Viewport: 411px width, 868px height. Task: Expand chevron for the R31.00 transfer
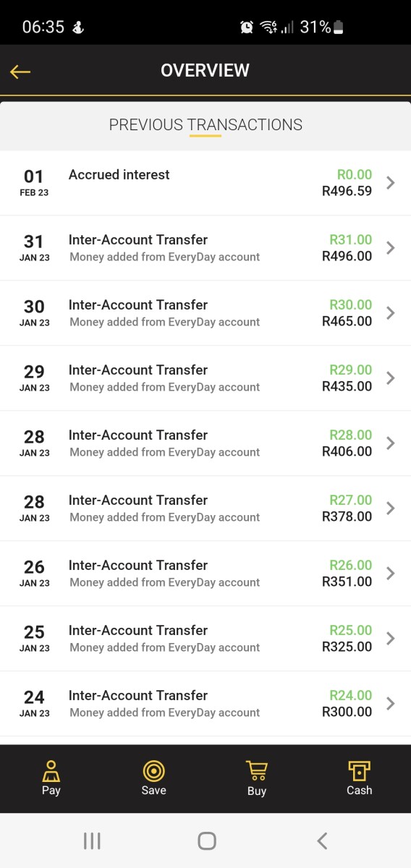pyautogui.click(x=391, y=248)
